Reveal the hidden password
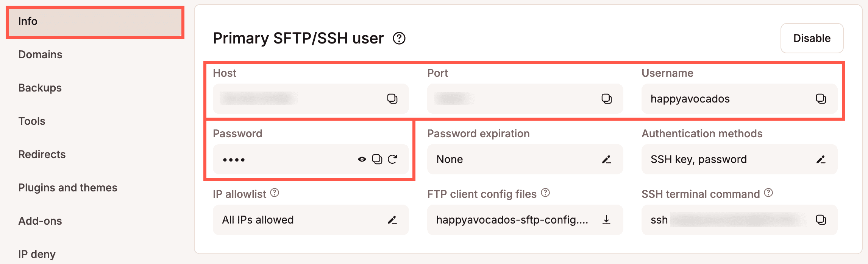 coord(362,159)
